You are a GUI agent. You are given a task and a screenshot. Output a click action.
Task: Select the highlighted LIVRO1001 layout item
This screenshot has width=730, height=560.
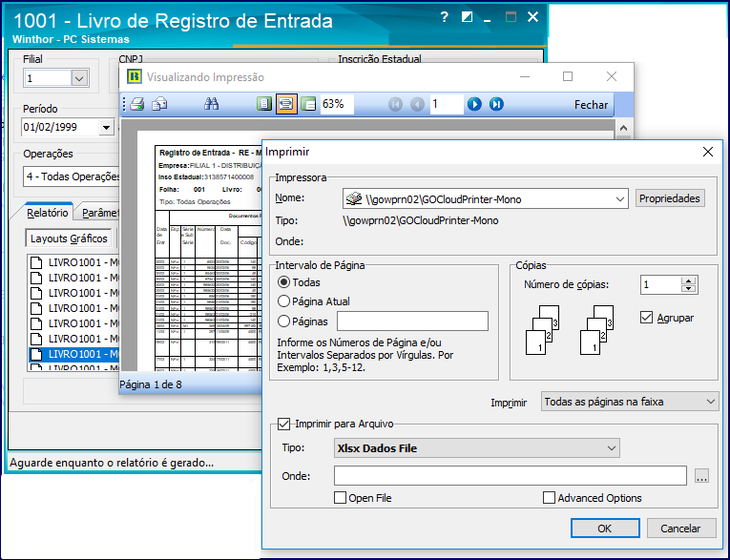coord(73,354)
